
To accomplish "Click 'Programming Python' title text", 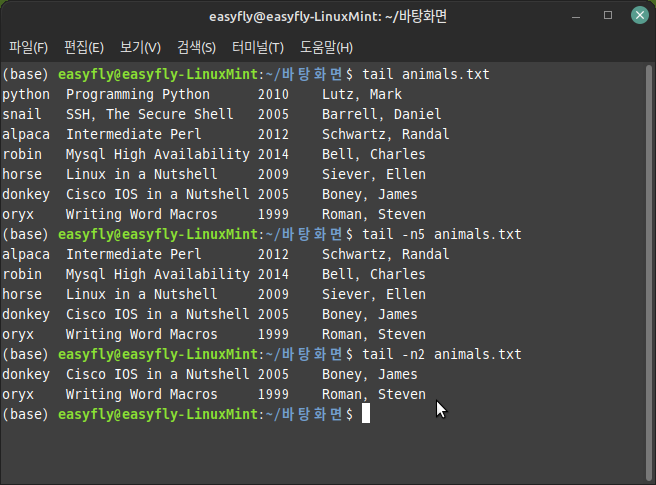I will pos(138,95).
